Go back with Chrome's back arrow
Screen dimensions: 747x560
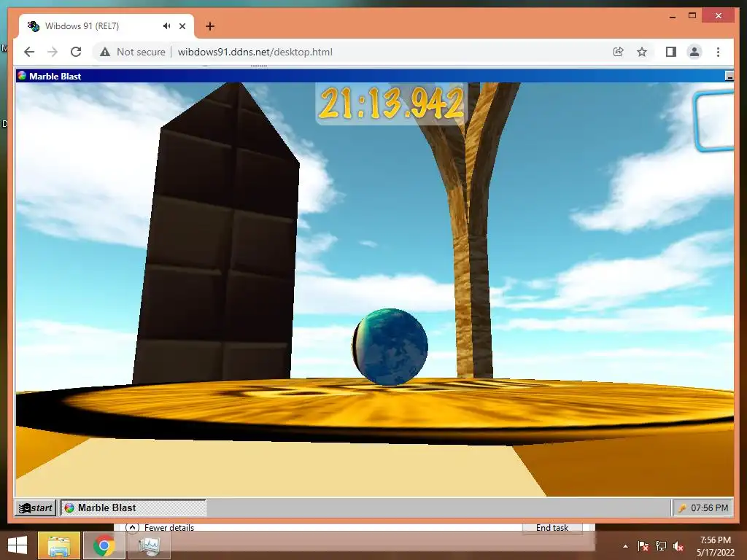(29, 52)
